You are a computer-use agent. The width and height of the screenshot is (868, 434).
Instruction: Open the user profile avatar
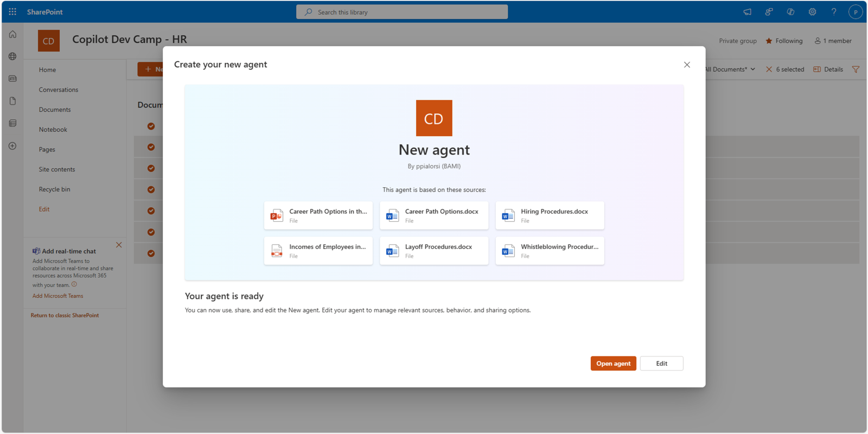856,12
